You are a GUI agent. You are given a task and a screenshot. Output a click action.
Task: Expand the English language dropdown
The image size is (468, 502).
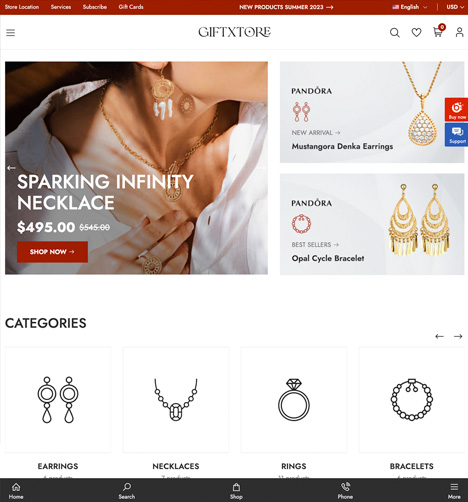[409, 7]
